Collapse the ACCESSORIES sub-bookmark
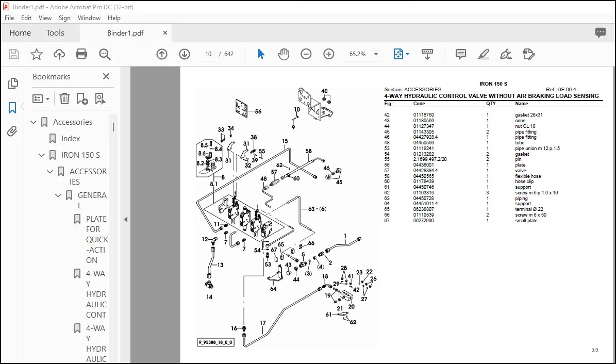This screenshot has height=364, width=616. click(x=50, y=172)
